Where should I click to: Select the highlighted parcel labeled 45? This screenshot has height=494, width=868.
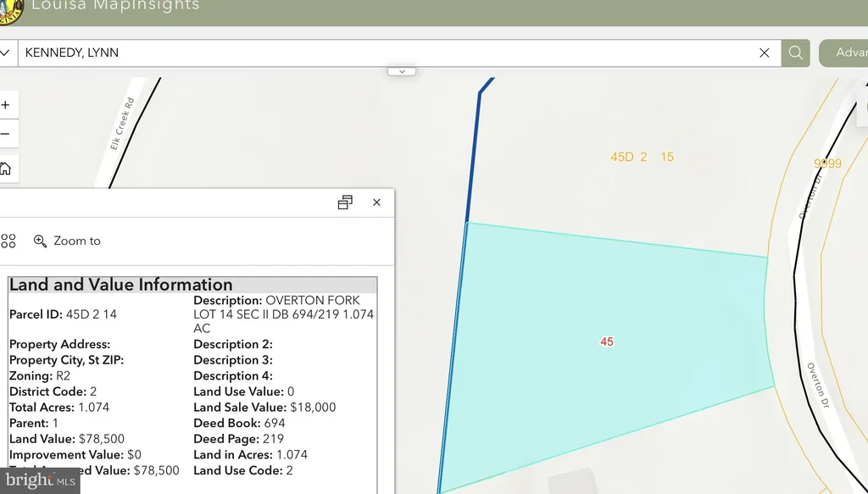coord(607,341)
